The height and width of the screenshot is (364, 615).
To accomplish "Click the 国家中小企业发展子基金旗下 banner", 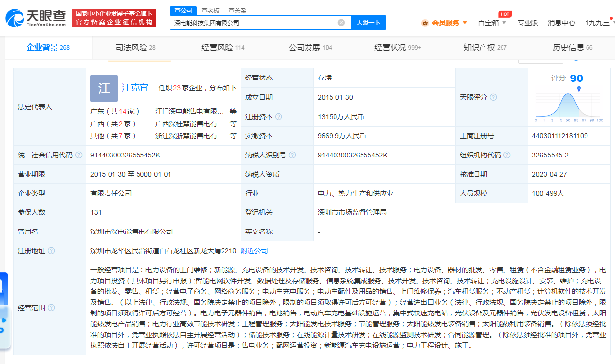I will (113, 18).
